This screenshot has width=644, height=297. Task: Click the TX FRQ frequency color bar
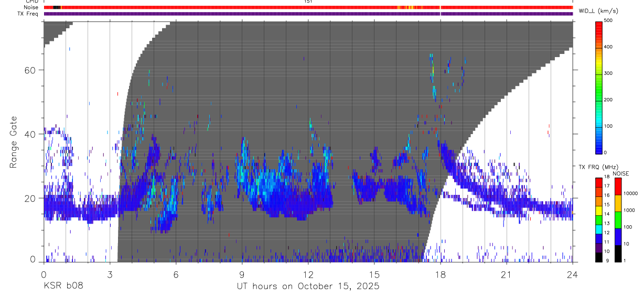pos(599,219)
